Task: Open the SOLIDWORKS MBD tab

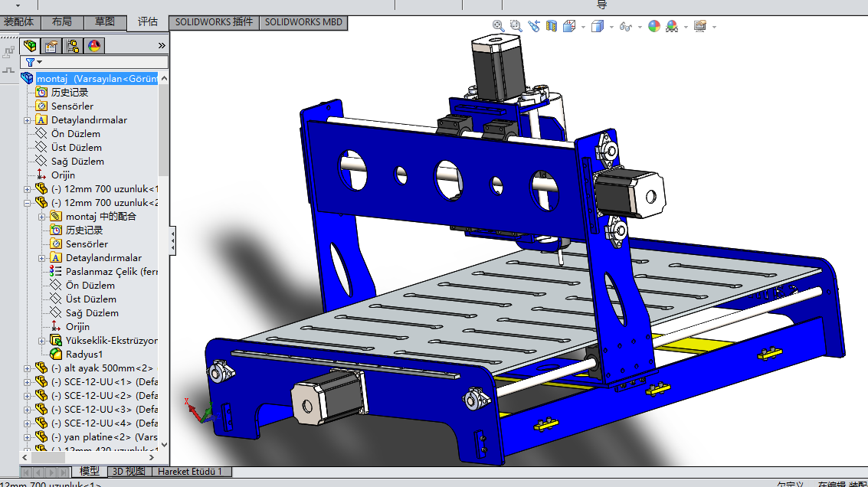Action: [303, 22]
